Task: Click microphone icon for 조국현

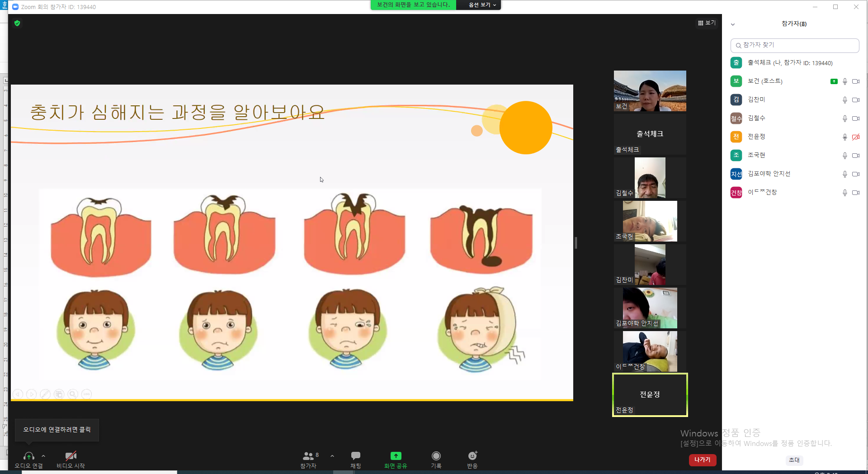Action: pyautogui.click(x=844, y=156)
